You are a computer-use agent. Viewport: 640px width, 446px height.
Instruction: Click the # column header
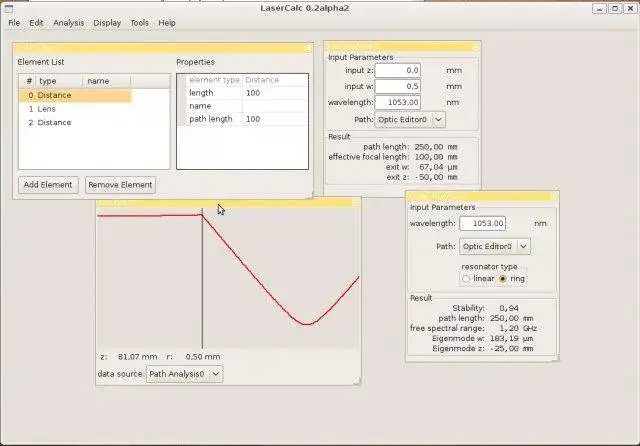(29, 81)
